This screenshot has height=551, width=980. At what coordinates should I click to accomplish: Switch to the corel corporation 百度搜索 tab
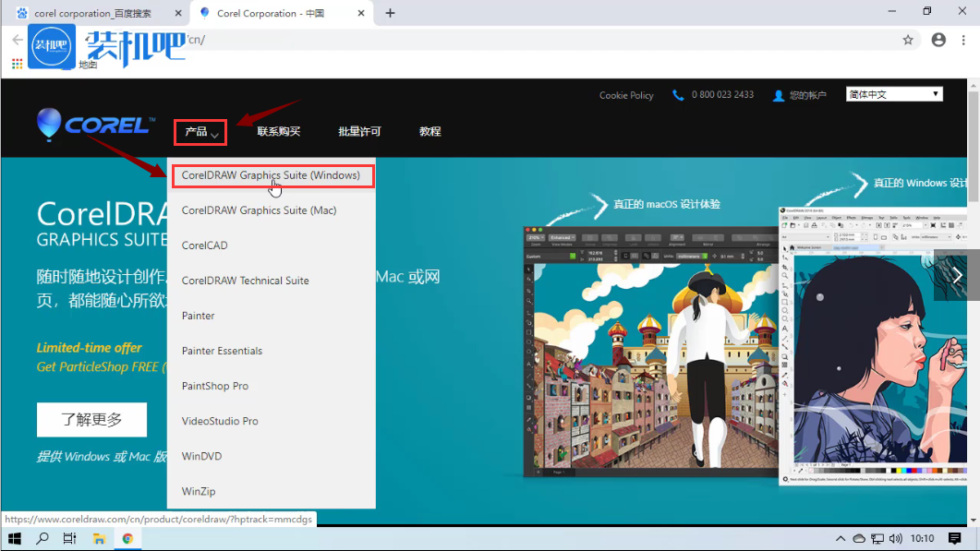[92, 13]
